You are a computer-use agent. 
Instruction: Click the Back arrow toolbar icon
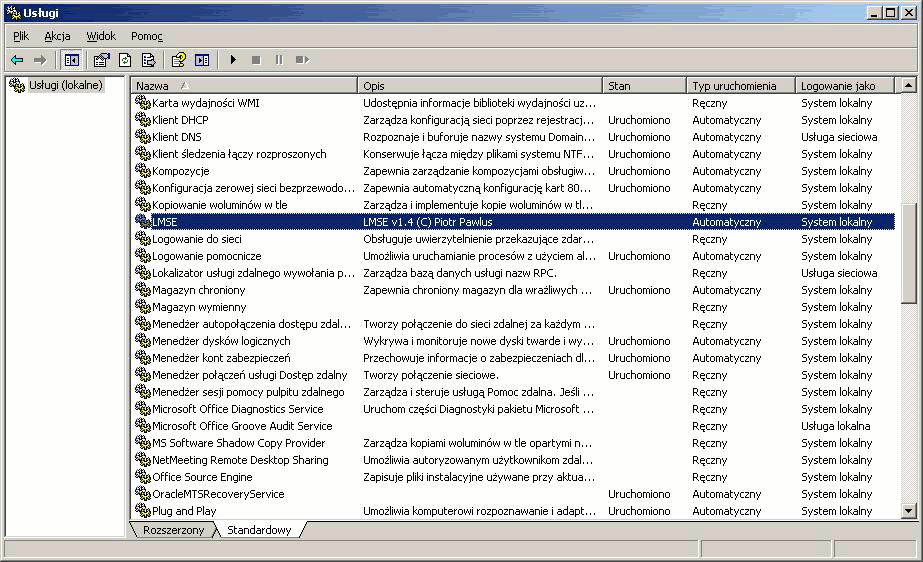click(17, 60)
